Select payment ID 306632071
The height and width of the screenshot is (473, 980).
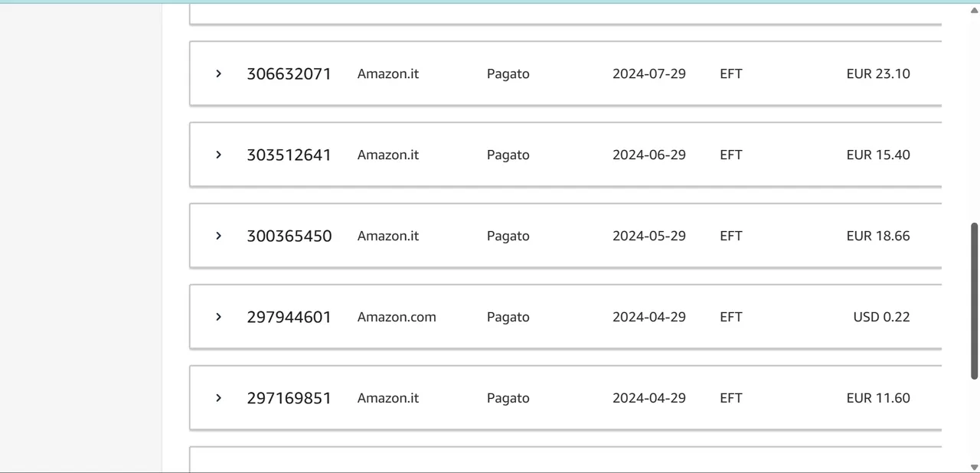(289, 74)
